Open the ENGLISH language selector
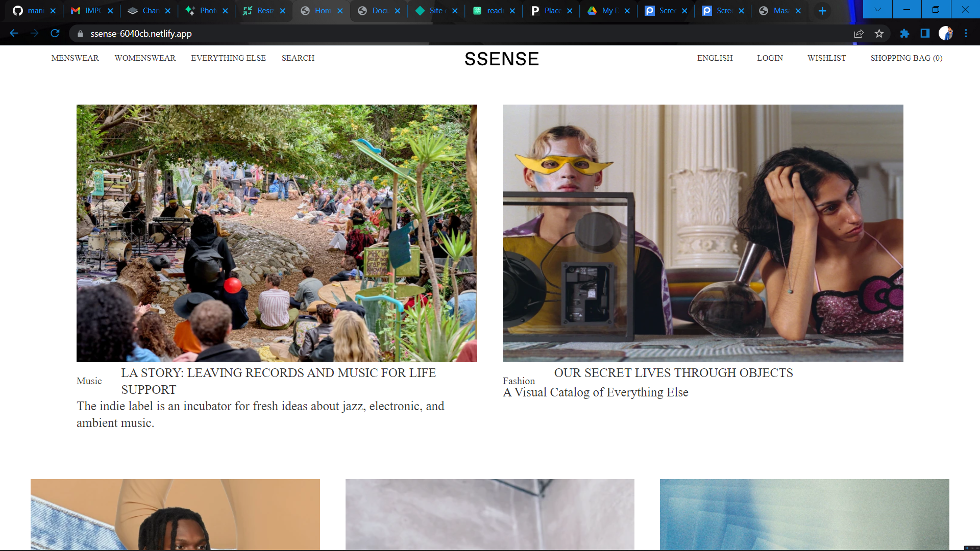This screenshot has height=551, width=980. (x=715, y=58)
